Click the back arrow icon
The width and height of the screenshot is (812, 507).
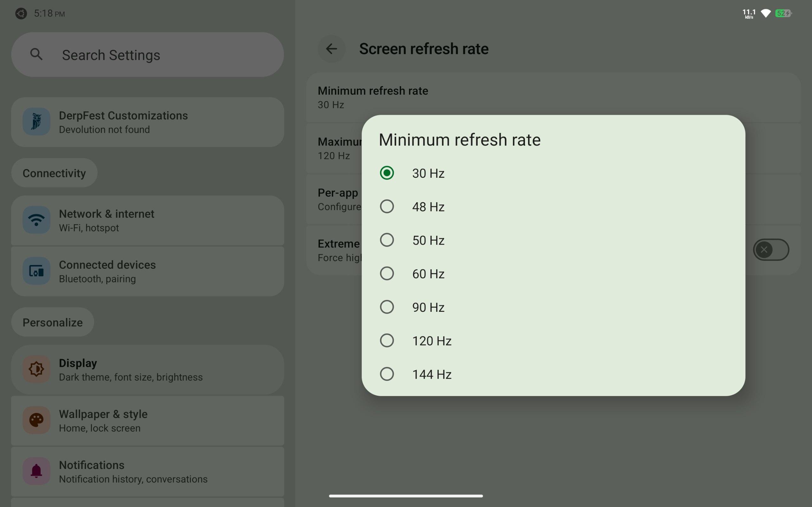tap(331, 49)
